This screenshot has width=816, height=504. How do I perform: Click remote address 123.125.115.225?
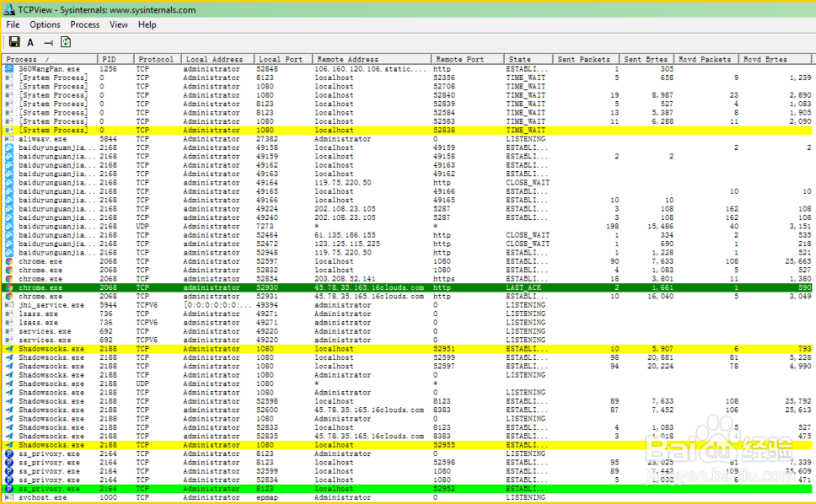coord(347,244)
